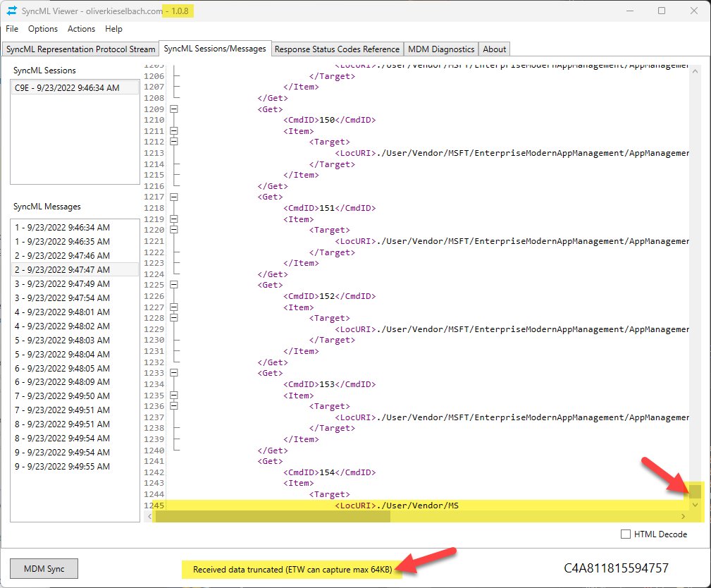Click the CmdID 151 line in the XML

point(329,208)
